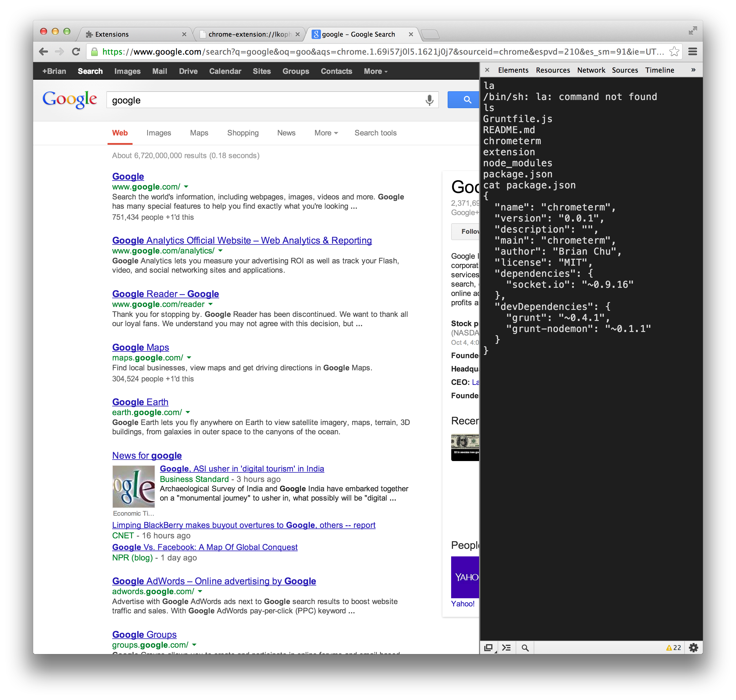736x700 pixels.
Task: Switch to the Network tab in DevTools
Action: 591,70
